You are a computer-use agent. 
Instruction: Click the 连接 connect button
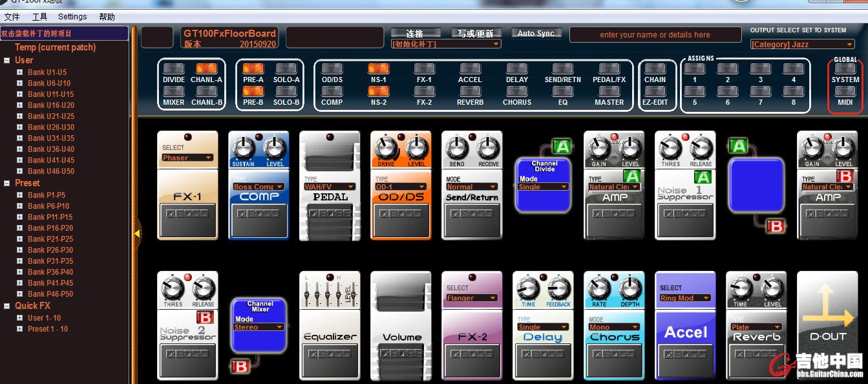tap(415, 33)
